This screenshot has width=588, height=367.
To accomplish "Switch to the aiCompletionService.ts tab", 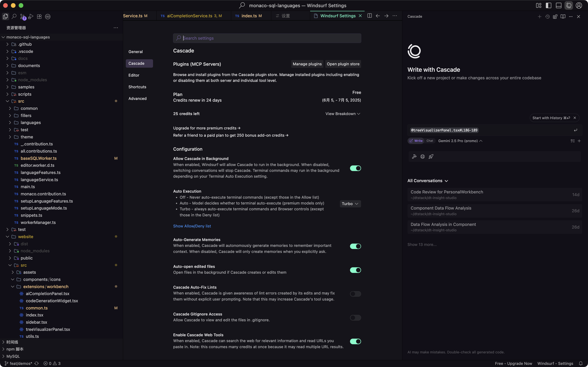I will 189,16.
